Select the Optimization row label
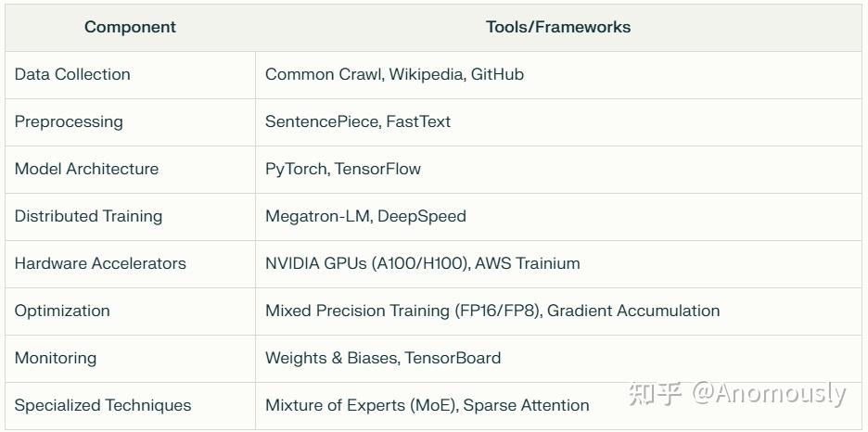 [62, 311]
